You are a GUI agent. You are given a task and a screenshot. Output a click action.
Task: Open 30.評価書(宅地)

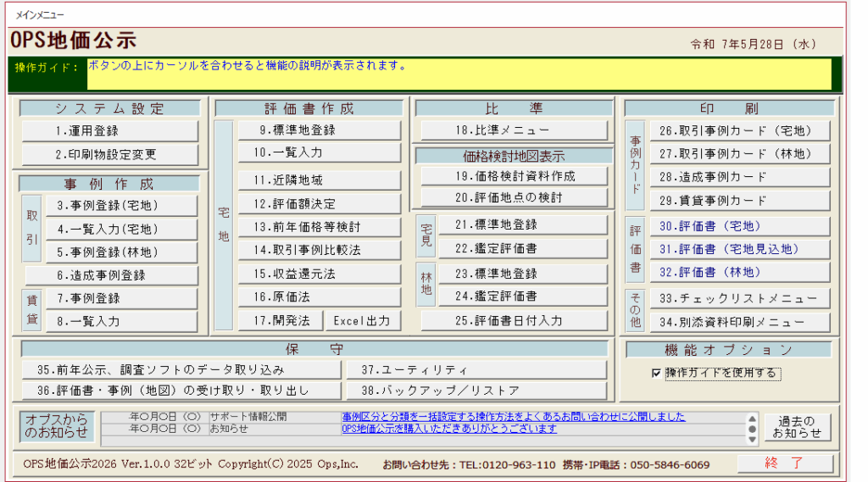739,226
